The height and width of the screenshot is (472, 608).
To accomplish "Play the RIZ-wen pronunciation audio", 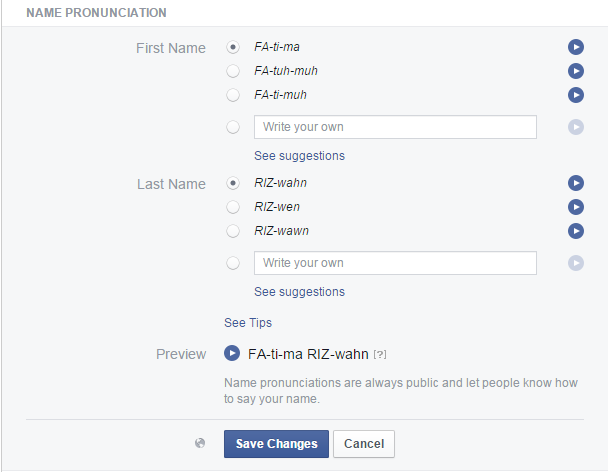I will click(576, 207).
